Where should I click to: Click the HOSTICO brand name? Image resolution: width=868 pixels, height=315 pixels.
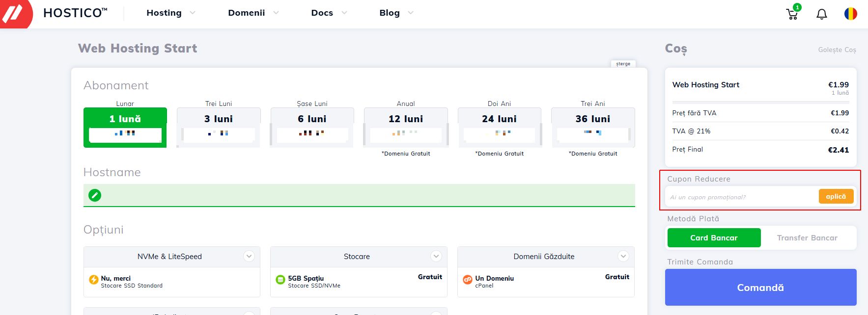point(75,13)
